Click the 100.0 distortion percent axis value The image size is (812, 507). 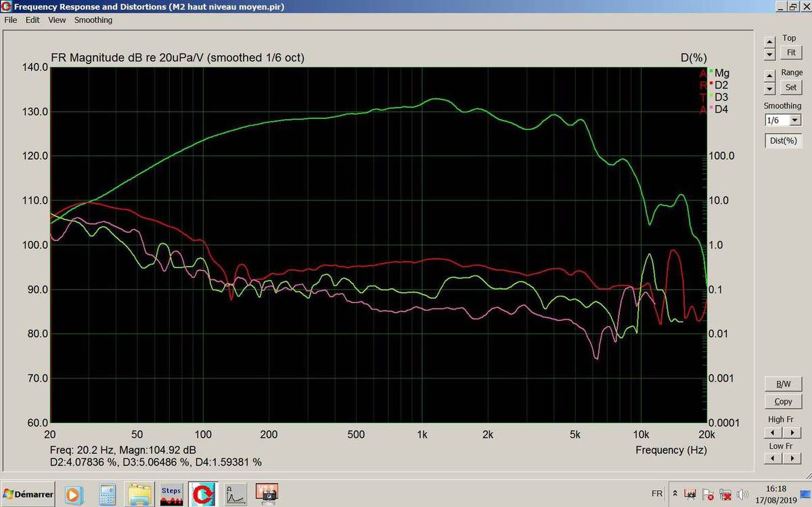(722, 156)
